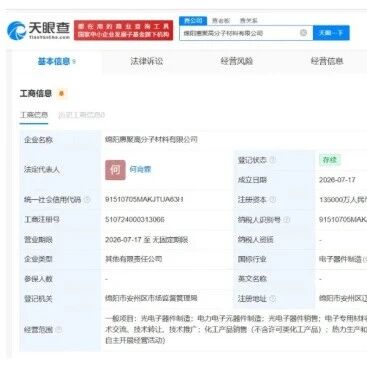Open help icon next to 统一社会信用代码
This screenshot has width=367, height=367.
[87, 200]
